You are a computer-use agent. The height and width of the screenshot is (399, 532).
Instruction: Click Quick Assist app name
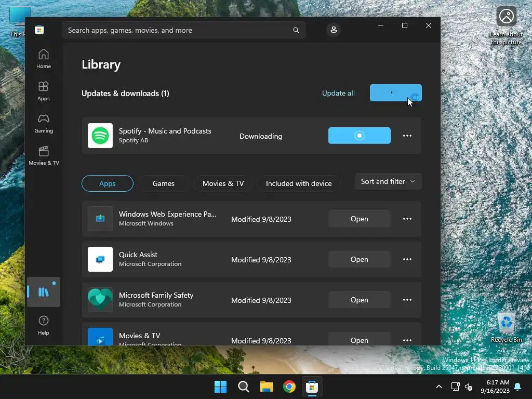coord(138,255)
